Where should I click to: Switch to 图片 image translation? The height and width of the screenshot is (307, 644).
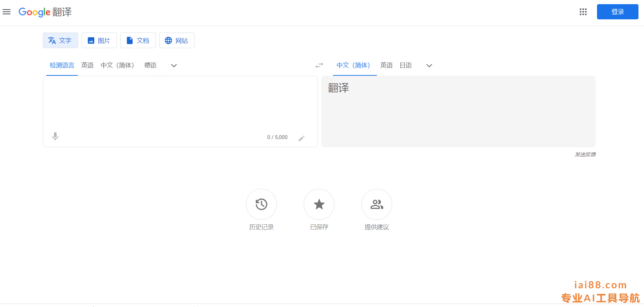99,40
